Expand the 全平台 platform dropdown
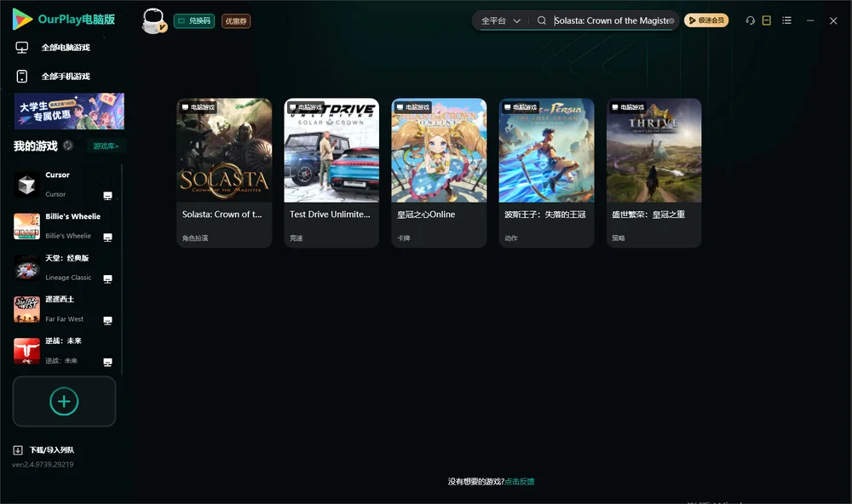Screen dimensions: 852x504 click(500, 20)
